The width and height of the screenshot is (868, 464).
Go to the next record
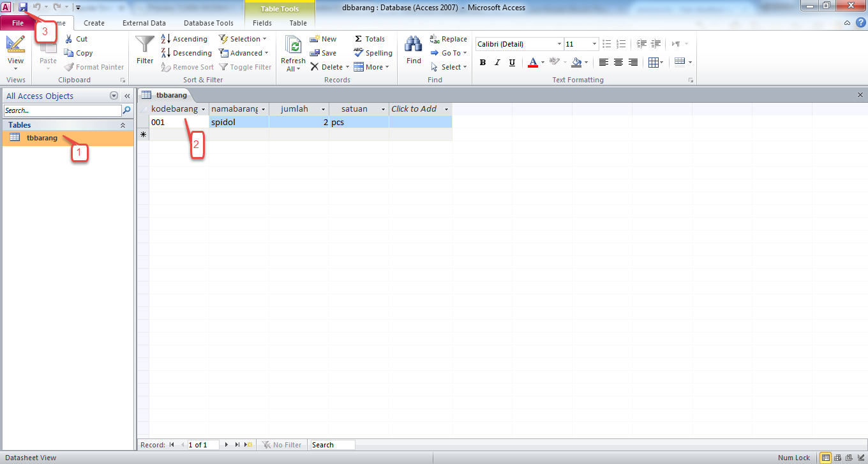point(227,445)
